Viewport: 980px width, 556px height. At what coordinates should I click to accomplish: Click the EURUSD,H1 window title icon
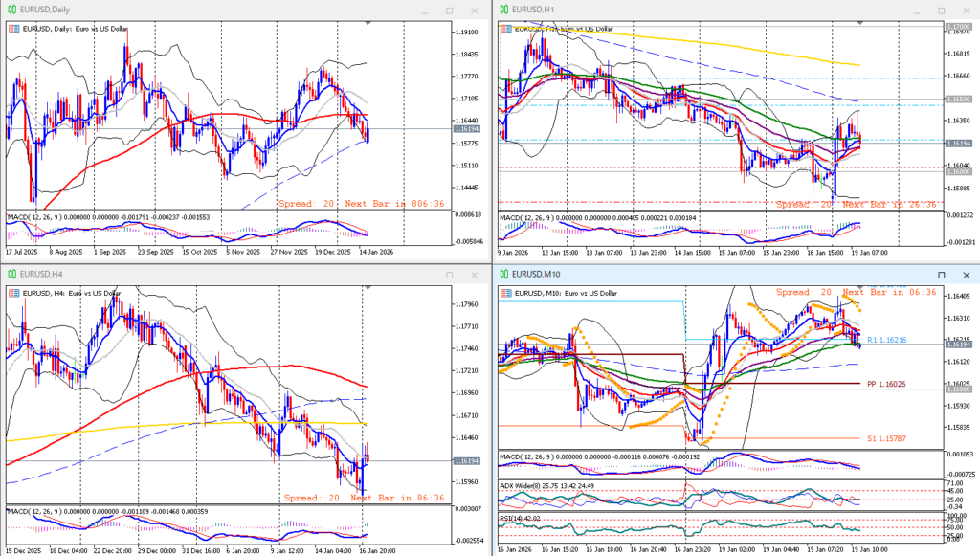coord(502,9)
